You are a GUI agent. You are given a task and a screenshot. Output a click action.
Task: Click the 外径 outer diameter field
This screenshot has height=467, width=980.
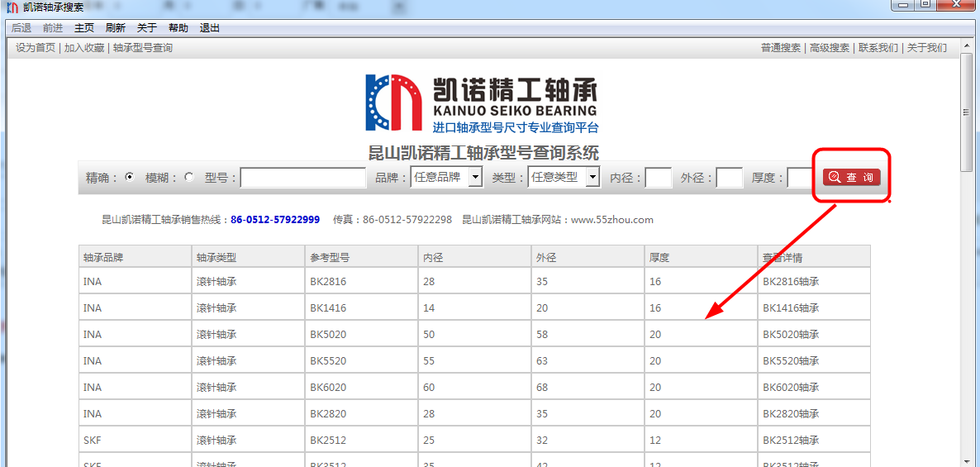729,178
